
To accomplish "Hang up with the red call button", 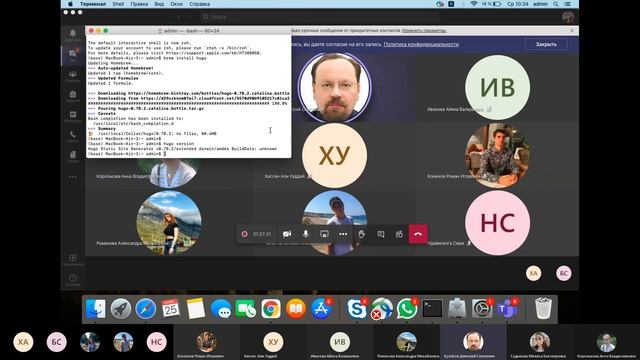I will pos(418,234).
